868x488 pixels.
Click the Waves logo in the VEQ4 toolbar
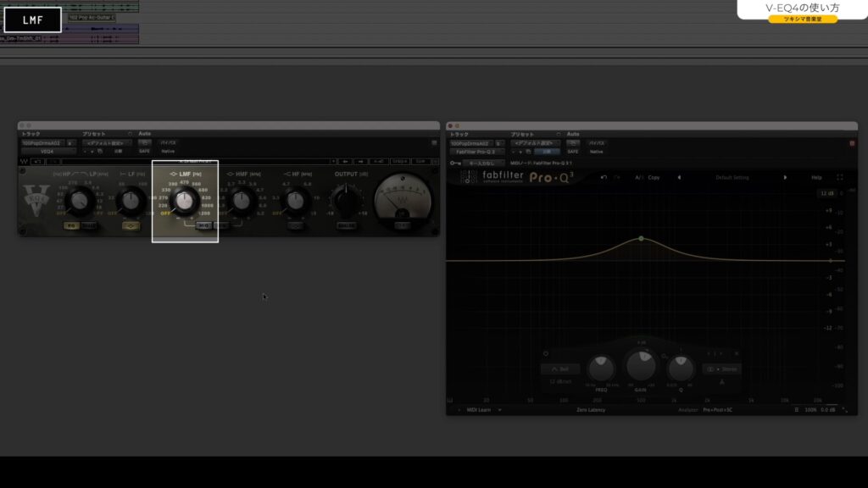[24, 162]
